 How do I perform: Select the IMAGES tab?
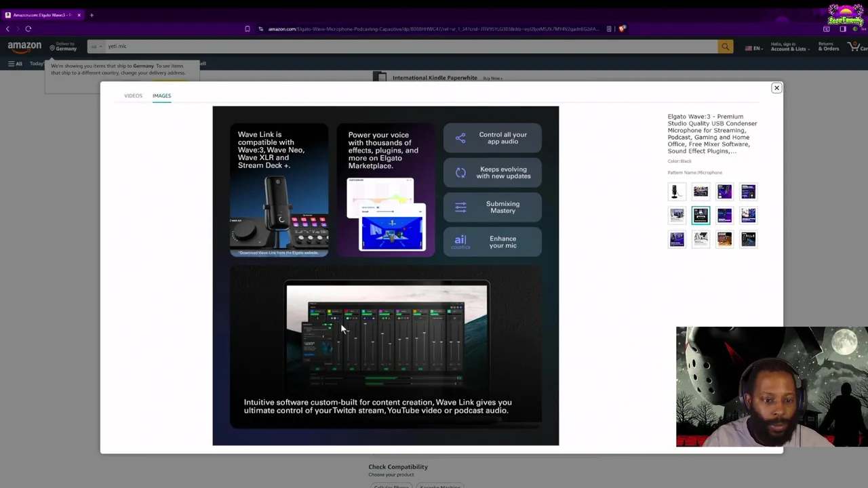[161, 96]
